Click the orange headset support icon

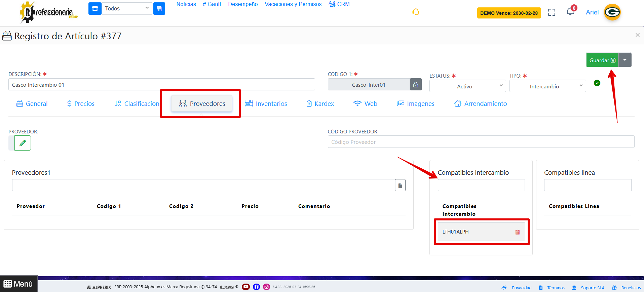click(x=416, y=12)
